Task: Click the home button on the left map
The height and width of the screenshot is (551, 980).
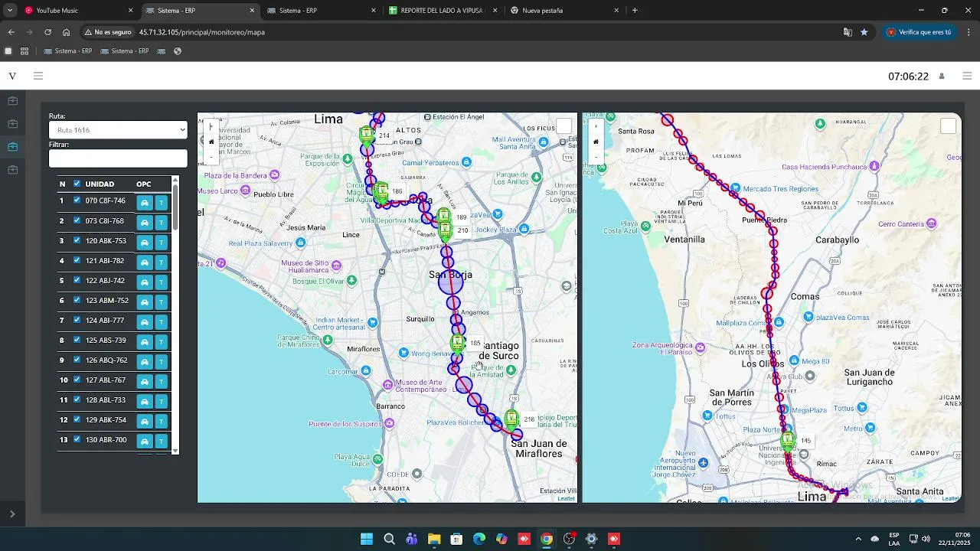Action: click(x=211, y=142)
